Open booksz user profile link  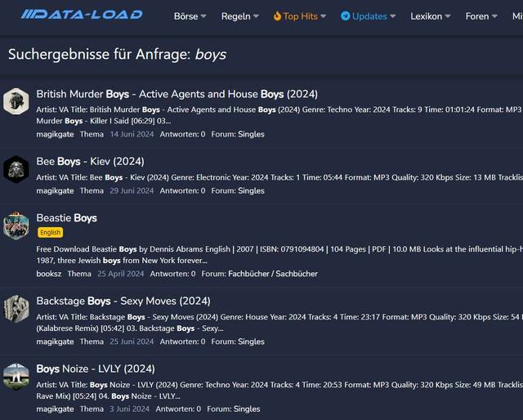pyautogui.click(x=49, y=274)
